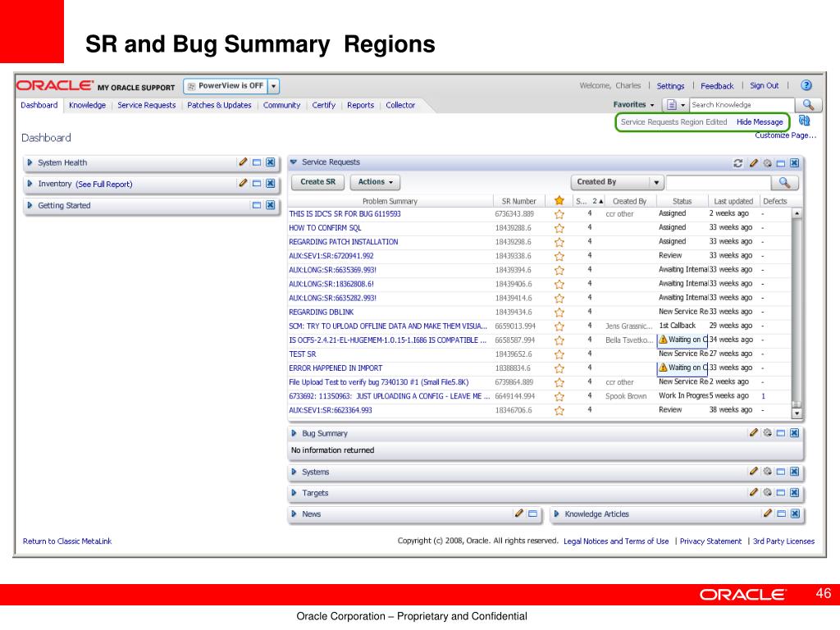Star the REGARDING PATCH INSTALLATION request
Image resolution: width=840 pixels, height=630 pixels.
559,242
